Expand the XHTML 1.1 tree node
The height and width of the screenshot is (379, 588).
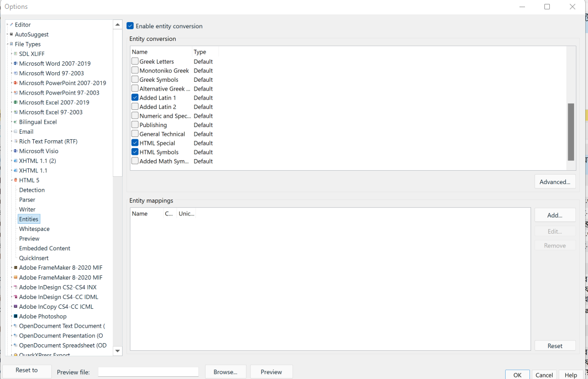tap(12, 171)
